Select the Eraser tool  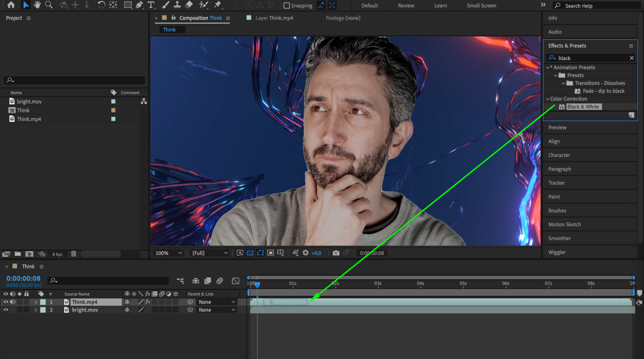[x=189, y=5]
